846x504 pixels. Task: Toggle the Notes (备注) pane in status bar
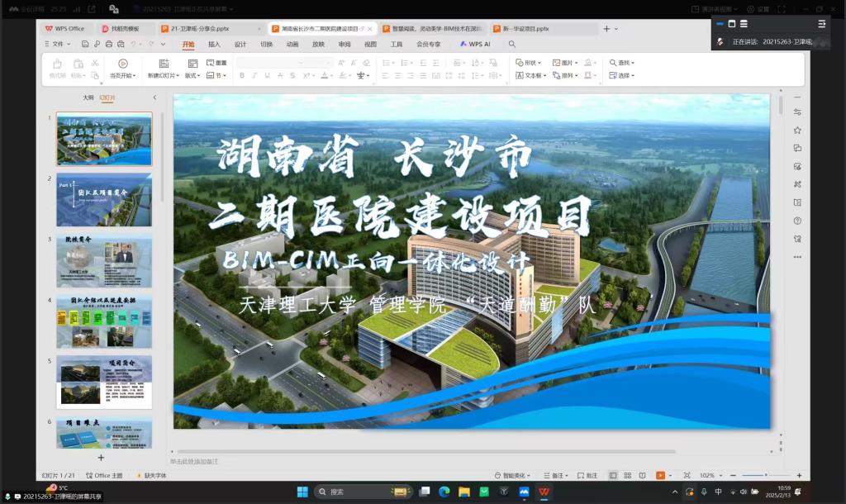556,475
